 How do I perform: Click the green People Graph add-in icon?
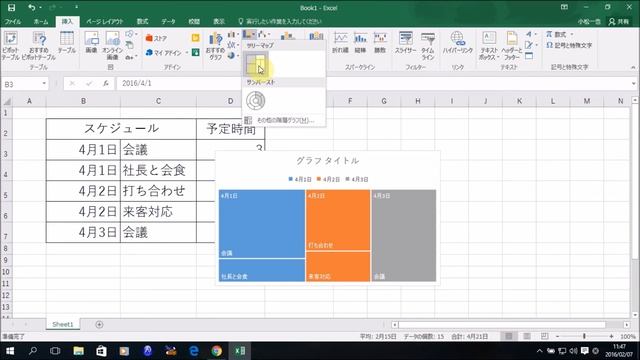196,52
